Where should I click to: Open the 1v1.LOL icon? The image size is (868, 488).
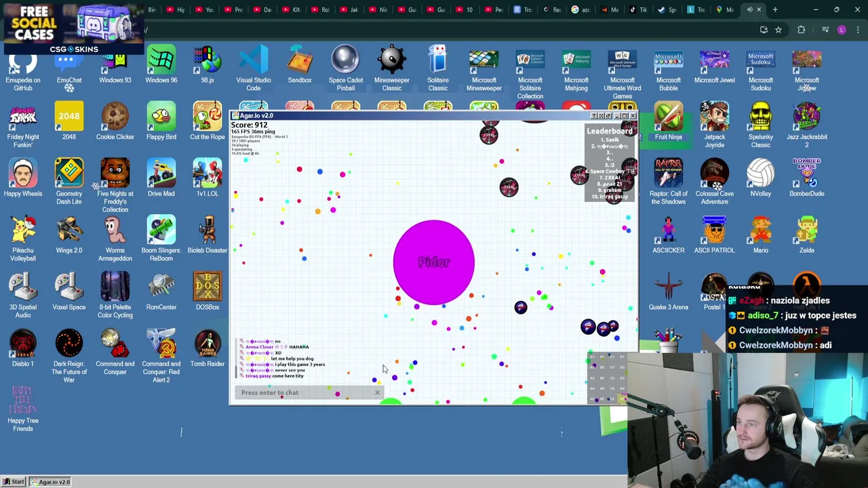click(x=208, y=179)
